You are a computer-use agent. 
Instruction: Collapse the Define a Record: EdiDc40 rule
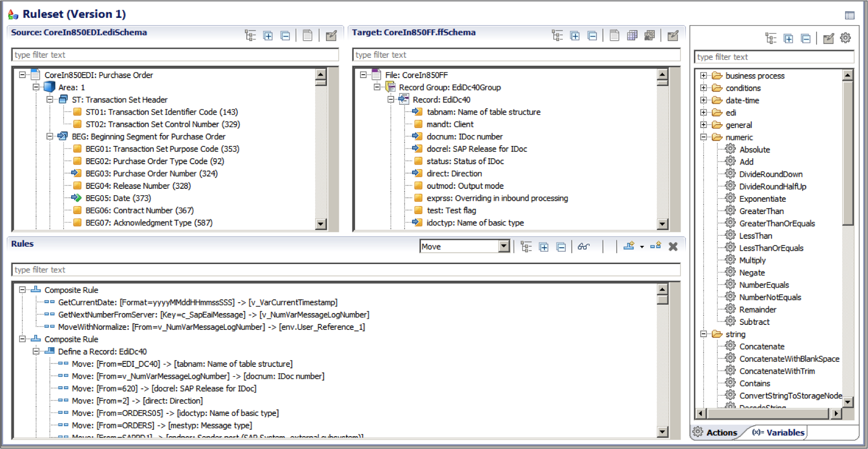pyautogui.click(x=36, y=352)
